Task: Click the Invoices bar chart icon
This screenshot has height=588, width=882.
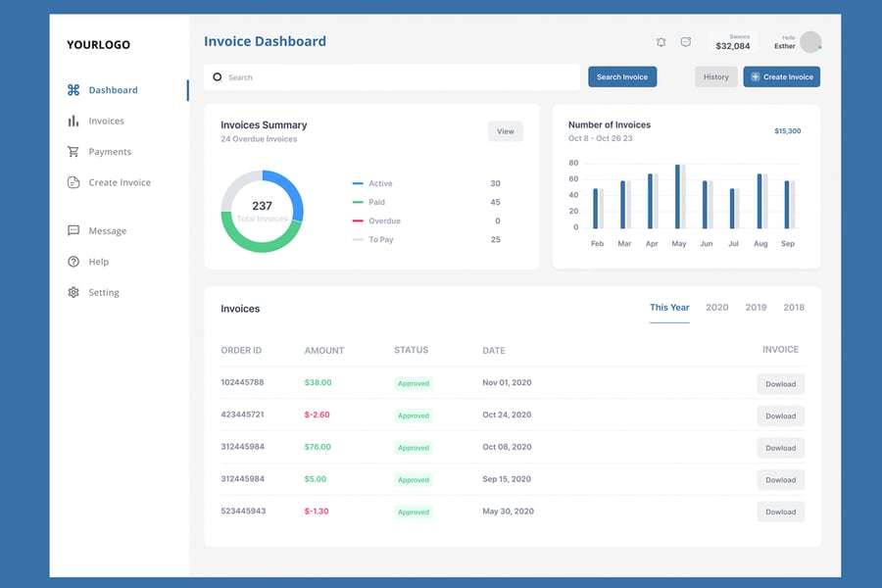Action: pos(73,122)
